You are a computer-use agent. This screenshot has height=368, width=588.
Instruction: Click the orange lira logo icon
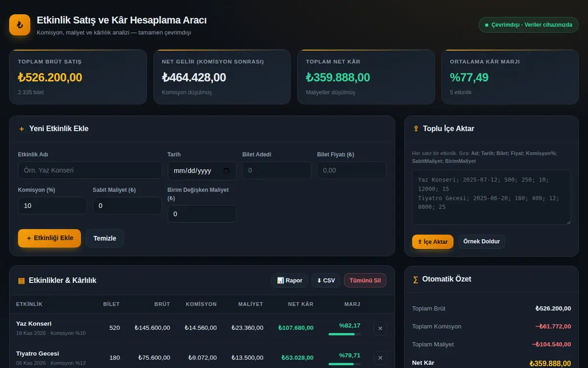(20, 25)
